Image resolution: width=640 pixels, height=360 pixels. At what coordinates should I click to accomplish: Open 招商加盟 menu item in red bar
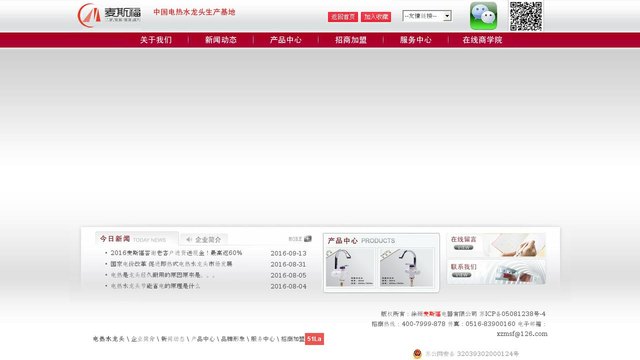[351, 40]
